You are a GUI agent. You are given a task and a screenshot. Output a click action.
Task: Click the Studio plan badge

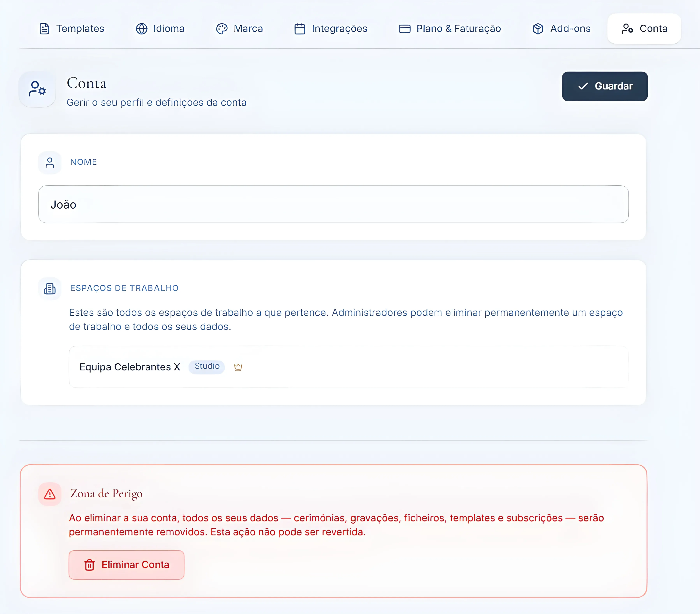pos(207,367)
